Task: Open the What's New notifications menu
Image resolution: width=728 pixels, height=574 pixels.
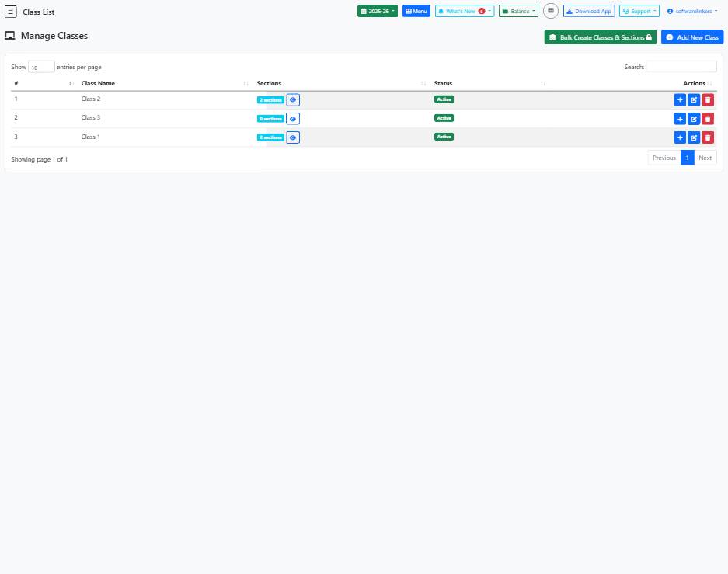Action: click(464, 11)
